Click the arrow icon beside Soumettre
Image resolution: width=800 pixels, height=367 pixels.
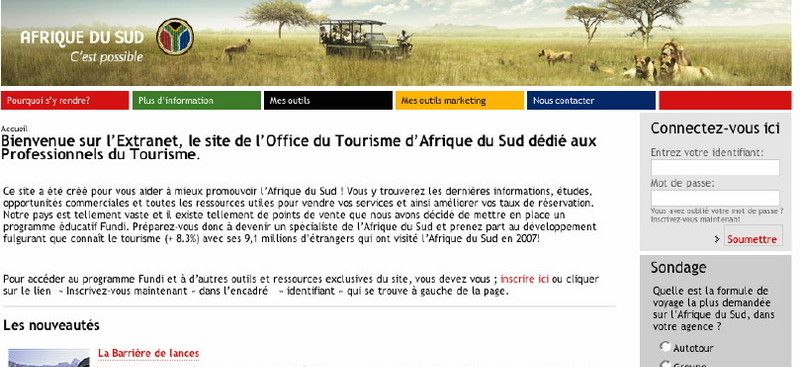[717, 239]
